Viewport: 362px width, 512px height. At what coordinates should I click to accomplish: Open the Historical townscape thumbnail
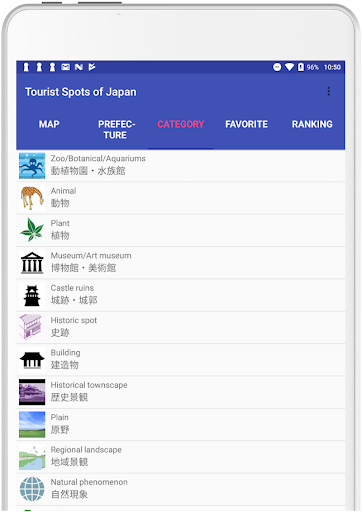(x=32, y=392)
